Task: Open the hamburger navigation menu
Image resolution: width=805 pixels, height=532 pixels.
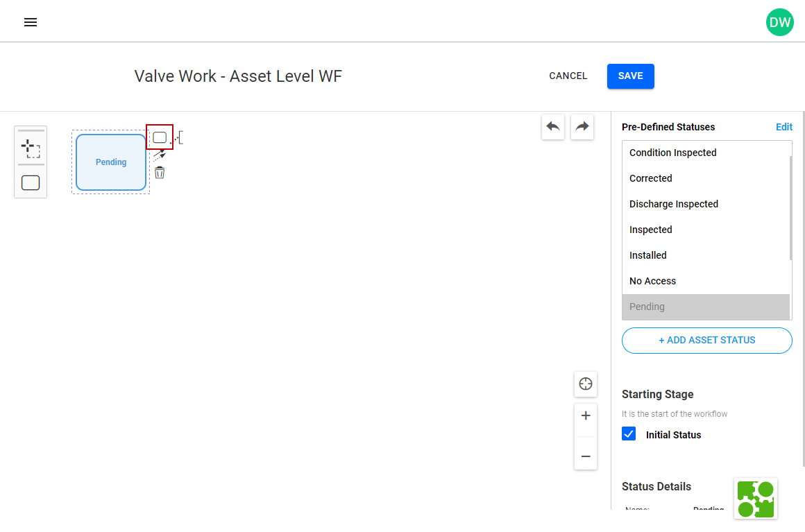Action: click(31, 22)
